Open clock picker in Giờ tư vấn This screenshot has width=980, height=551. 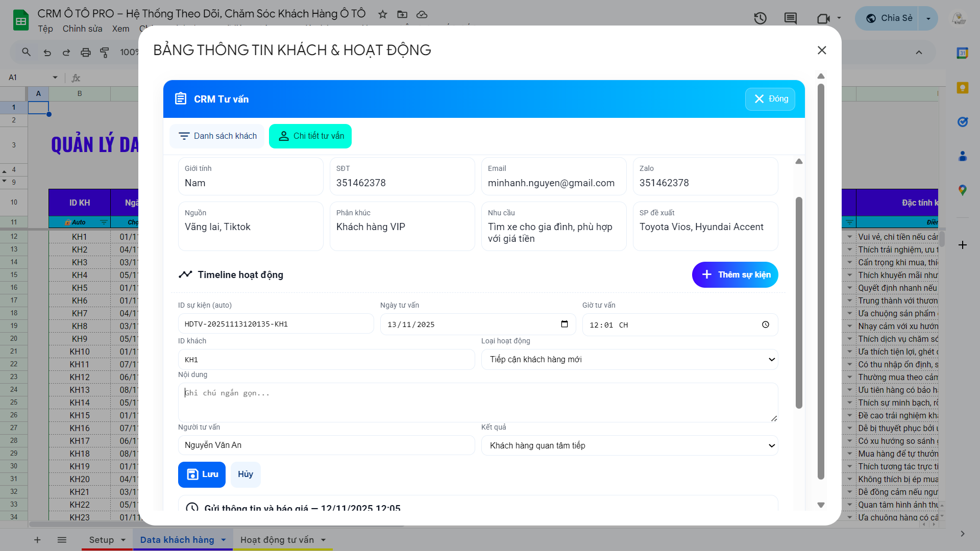click(x=765, y=325)
